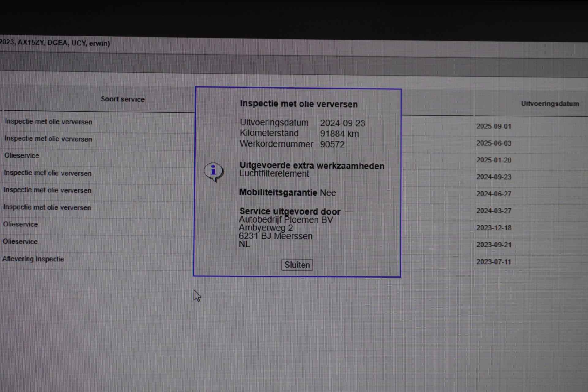The width and height of the screenshot is (588, 392).
Task: Select the date 2024-03-27 entry
Action: click(x=493, y=211)
